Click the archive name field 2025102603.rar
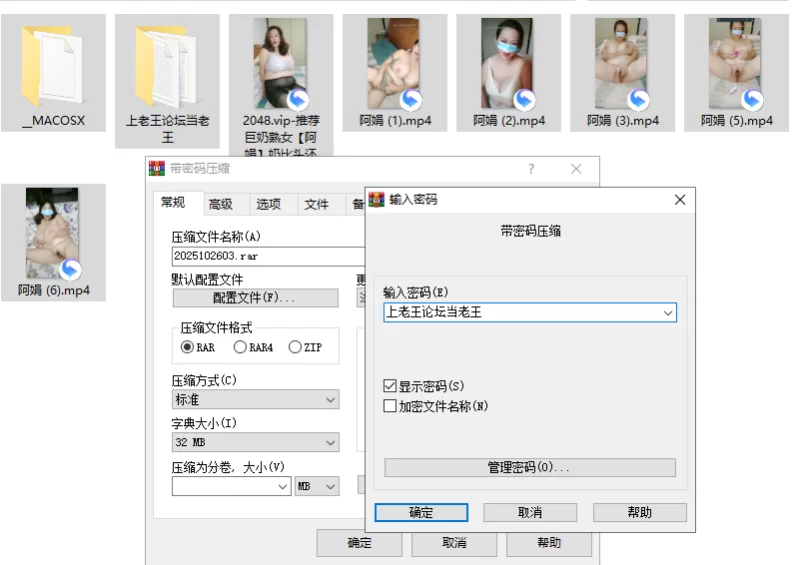 (x=268, y=256)
